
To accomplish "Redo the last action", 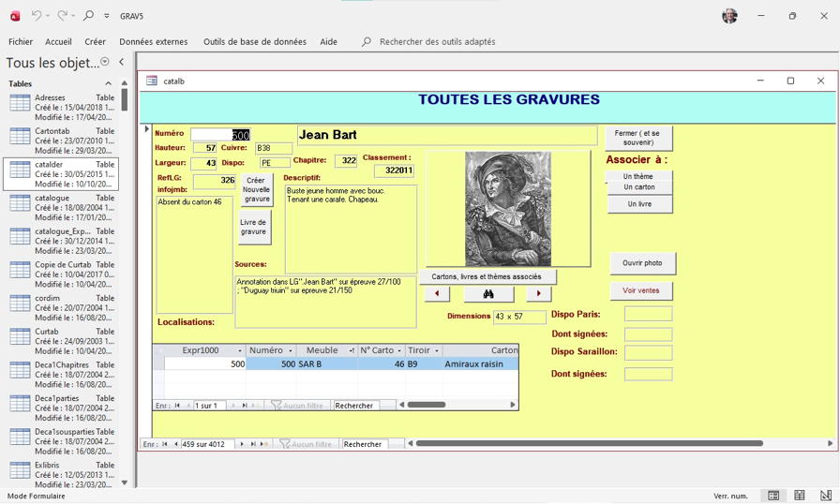I will 62,16.
